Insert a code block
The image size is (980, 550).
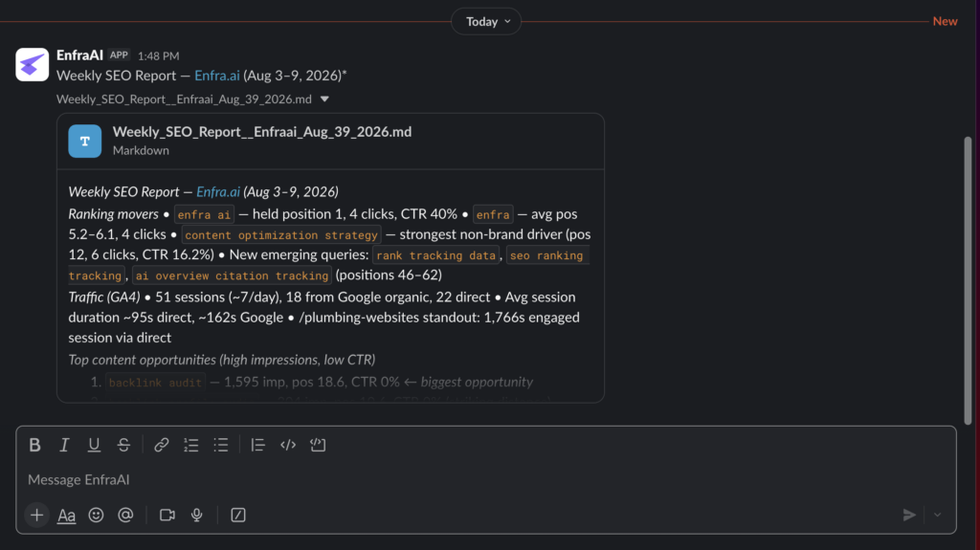(x=318, y=445)
